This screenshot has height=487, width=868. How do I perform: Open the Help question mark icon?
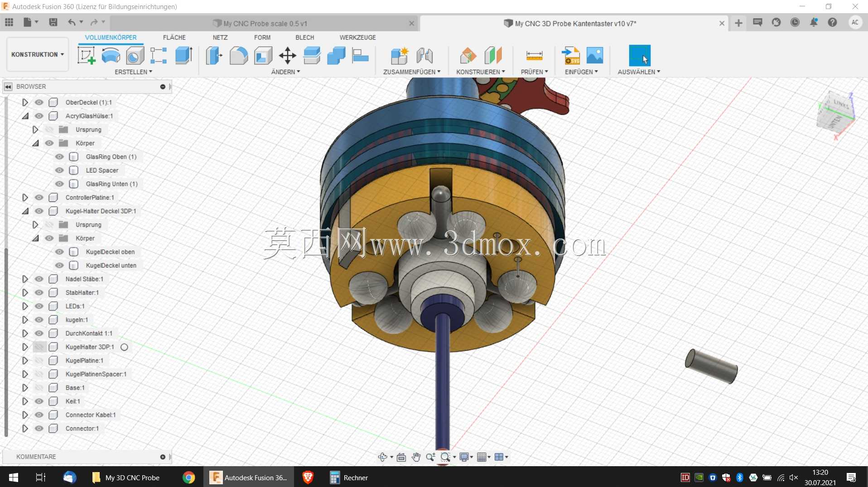click(x=832, y=22)
